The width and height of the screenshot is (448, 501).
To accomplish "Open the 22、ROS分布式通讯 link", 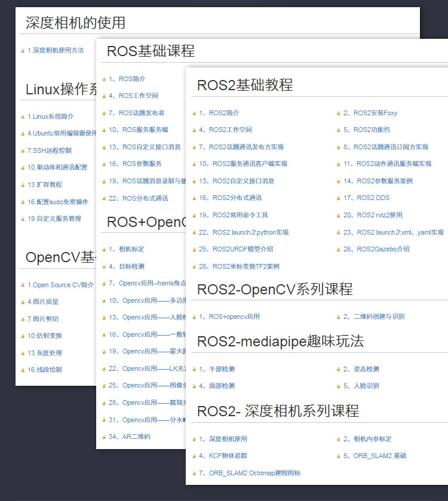I will coord(139,198).
